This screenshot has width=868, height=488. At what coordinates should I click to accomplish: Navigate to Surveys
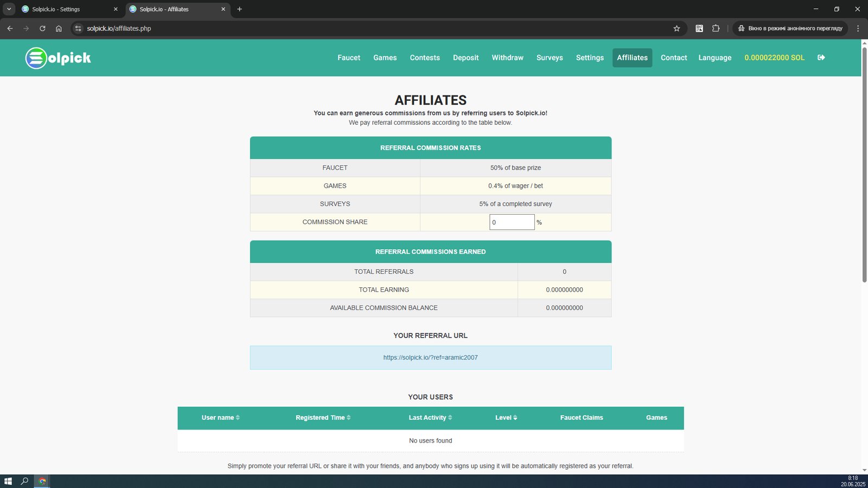click(550, 57)
